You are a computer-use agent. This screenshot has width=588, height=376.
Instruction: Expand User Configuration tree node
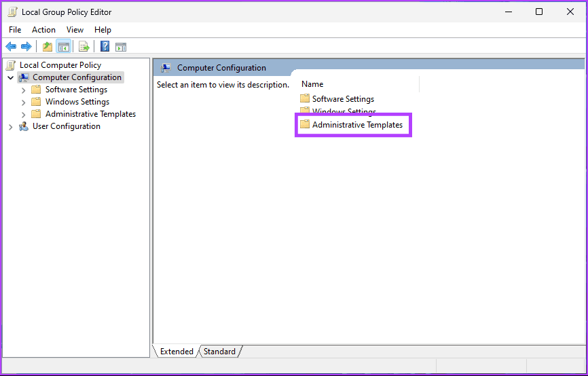(10, 127)
